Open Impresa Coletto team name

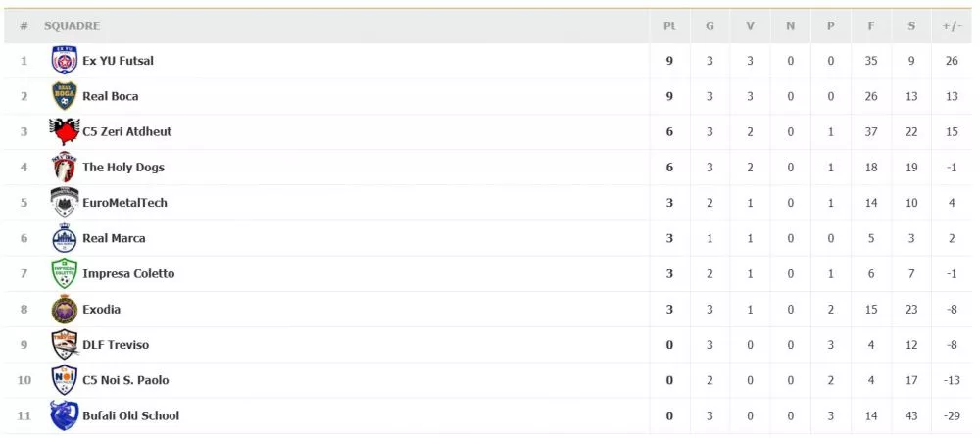[x=128, y=273]
